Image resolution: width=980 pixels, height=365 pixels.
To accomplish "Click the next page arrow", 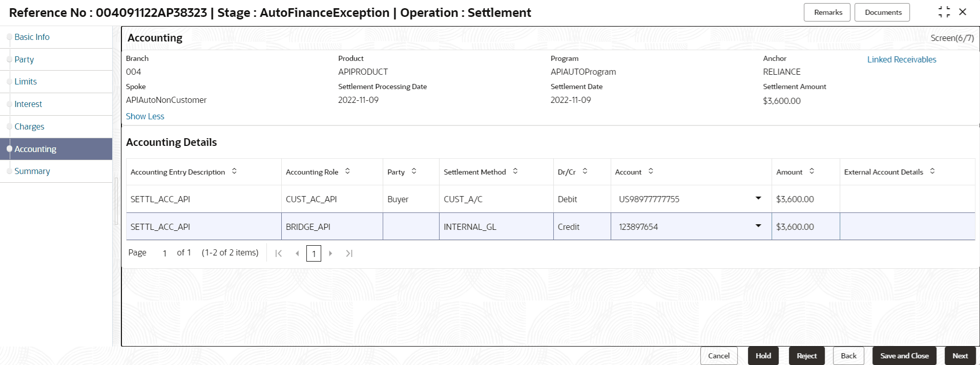I will (x=331, y=253).
